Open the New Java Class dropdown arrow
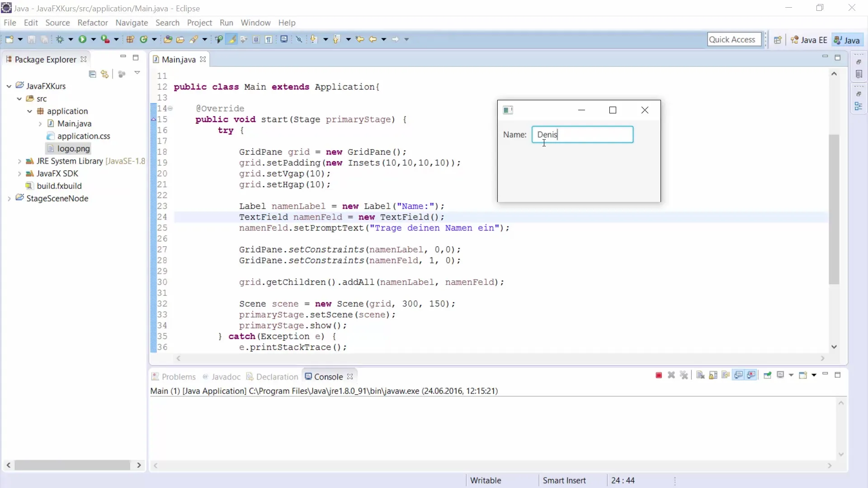Image resolution: width=868 pixels, height=488 pixels. [154, 39]
